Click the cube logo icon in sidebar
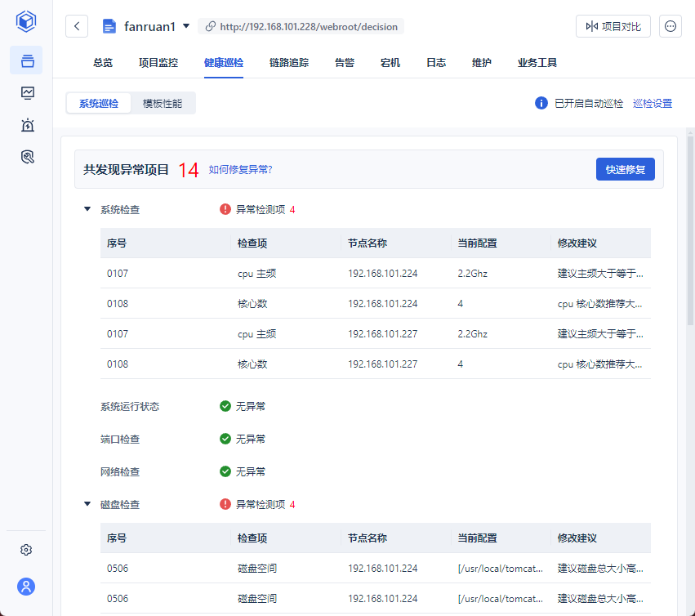 [x=26, y=22]
